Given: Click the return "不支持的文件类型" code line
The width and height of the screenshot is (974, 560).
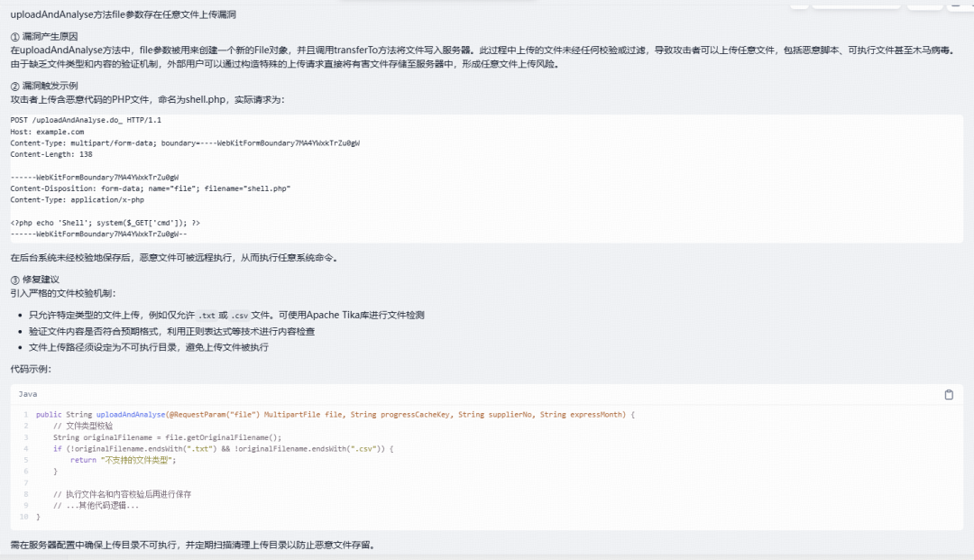Looking at the screenshot, I should point(123,460).
